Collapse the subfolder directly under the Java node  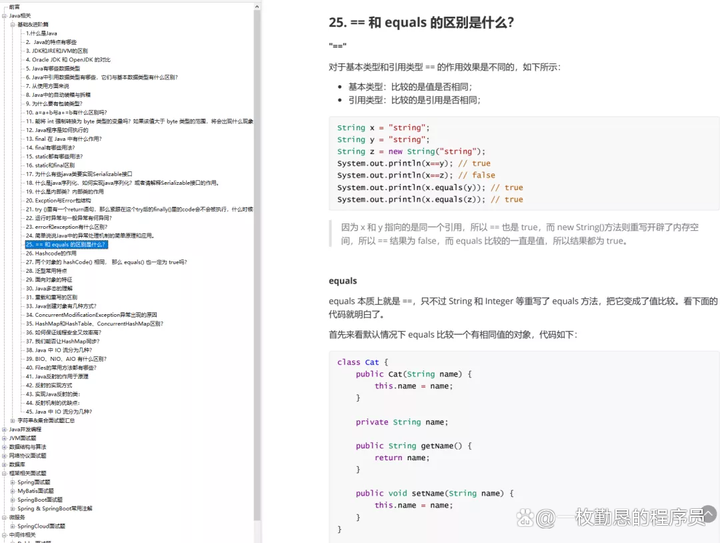(x=12, y=24)
